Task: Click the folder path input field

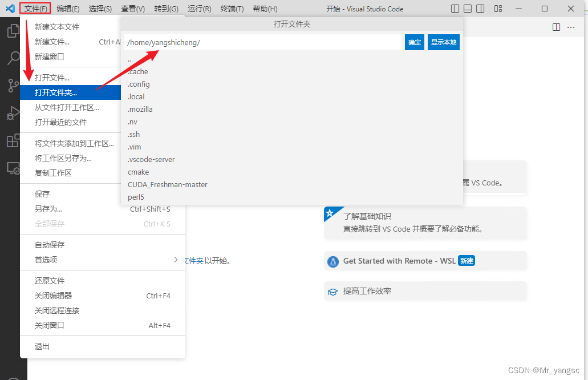Action: [263, 42]
